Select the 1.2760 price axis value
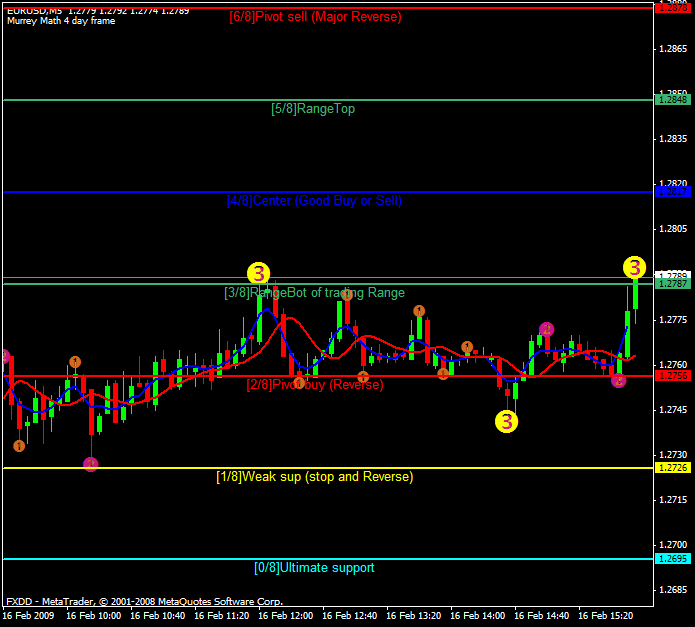This screenshot has height=627, width=695. [673, 365]
